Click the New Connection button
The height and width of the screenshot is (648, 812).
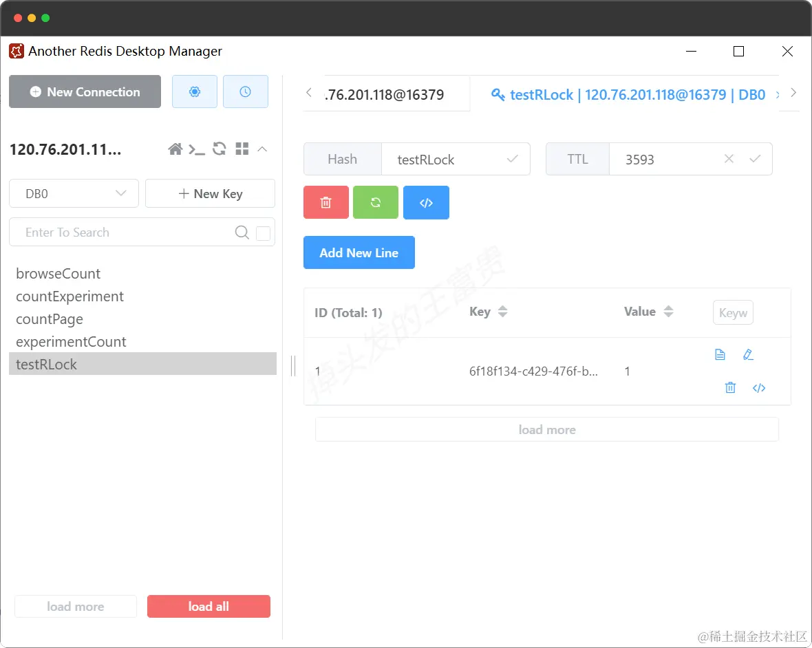pyautogui.click(x=85, y=91)
